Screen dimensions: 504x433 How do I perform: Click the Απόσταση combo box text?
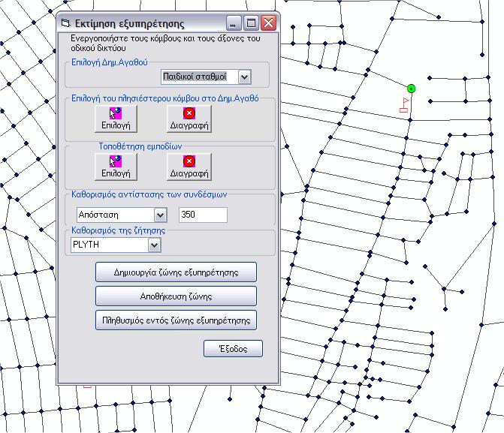98,215
